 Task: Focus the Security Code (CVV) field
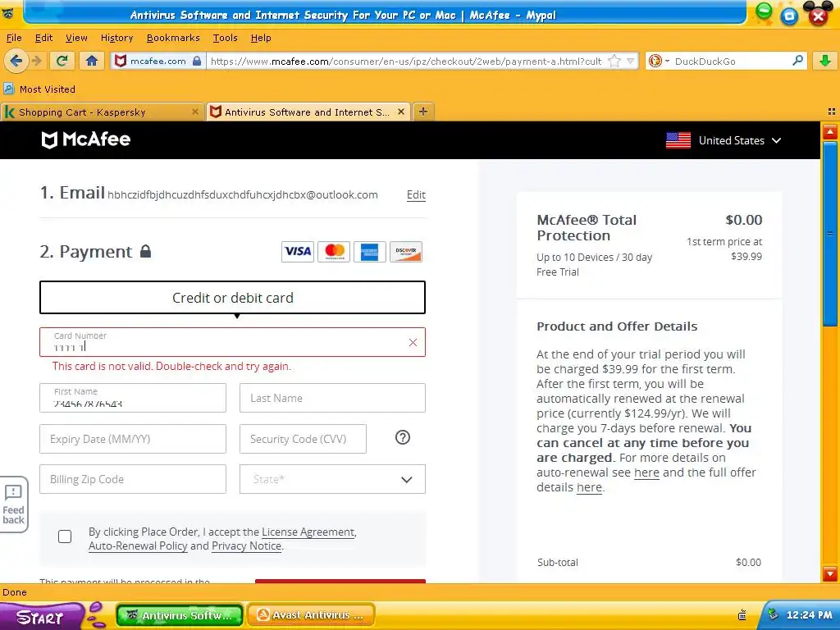(304, 439)
